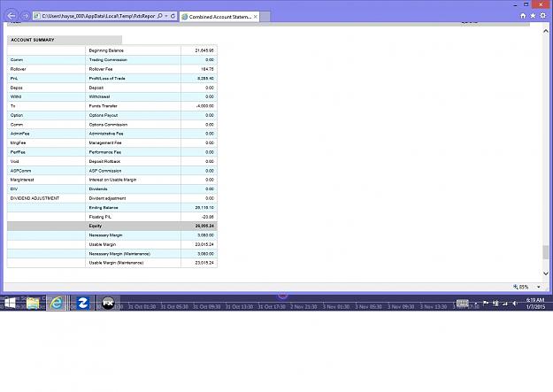Click the page icon left of the address
The image size is (553, 392).
point(36,16)
